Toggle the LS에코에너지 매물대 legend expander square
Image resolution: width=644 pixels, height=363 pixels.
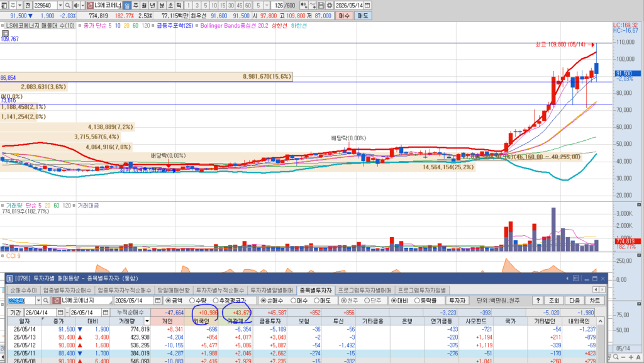pyautogui.click(x=3, y=25)
